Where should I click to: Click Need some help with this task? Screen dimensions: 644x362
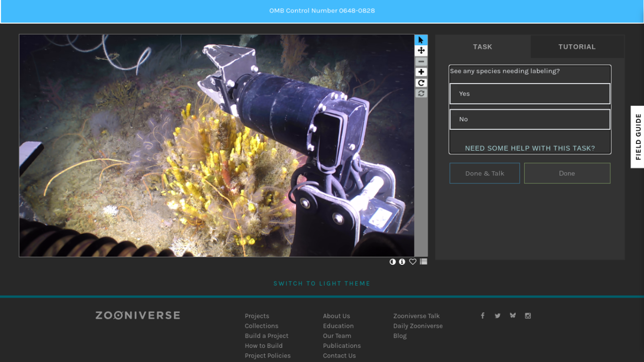530,148
